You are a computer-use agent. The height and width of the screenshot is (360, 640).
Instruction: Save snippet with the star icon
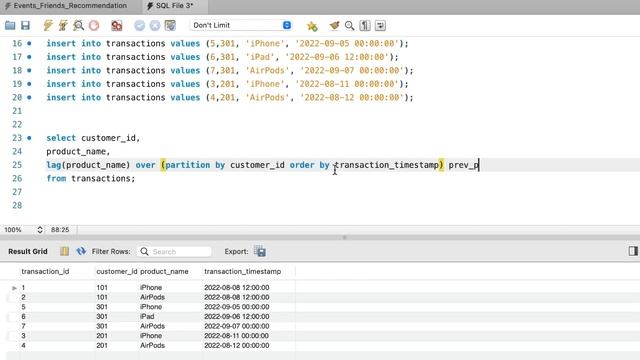[x=312, y=26]
